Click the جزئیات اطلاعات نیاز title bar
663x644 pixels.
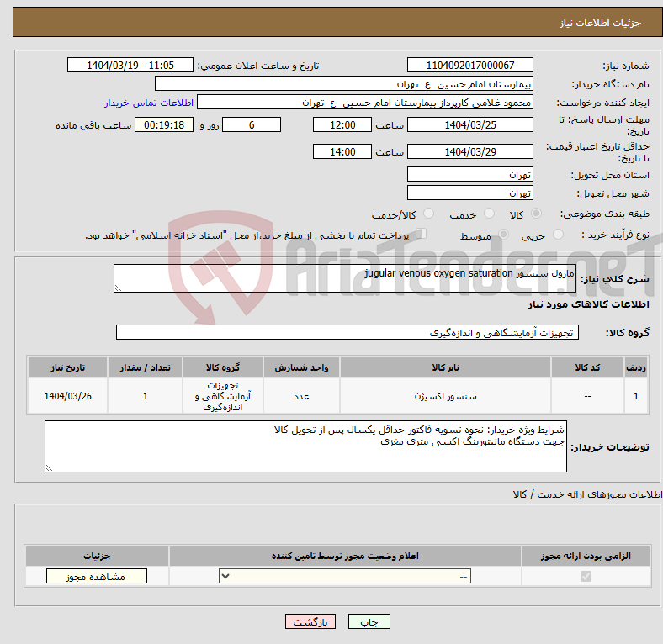pos(337,22)
